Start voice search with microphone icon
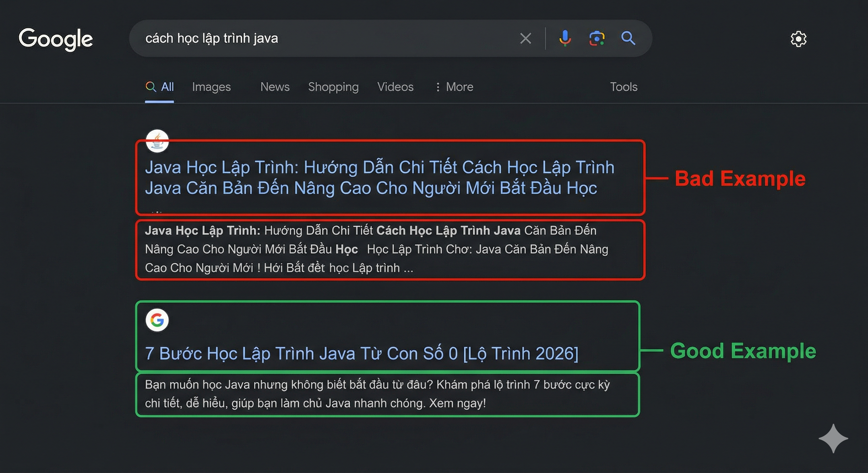 [x=565, y=38]
